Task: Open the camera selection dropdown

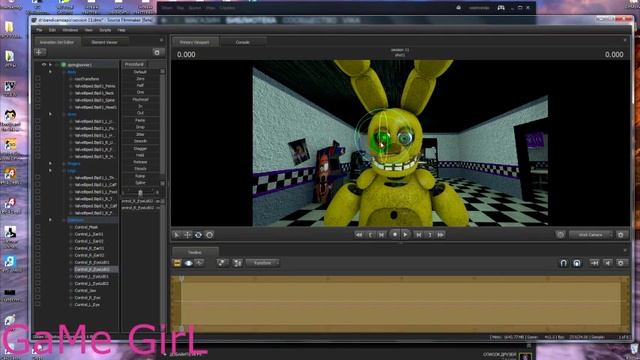Action: (591, 235)
